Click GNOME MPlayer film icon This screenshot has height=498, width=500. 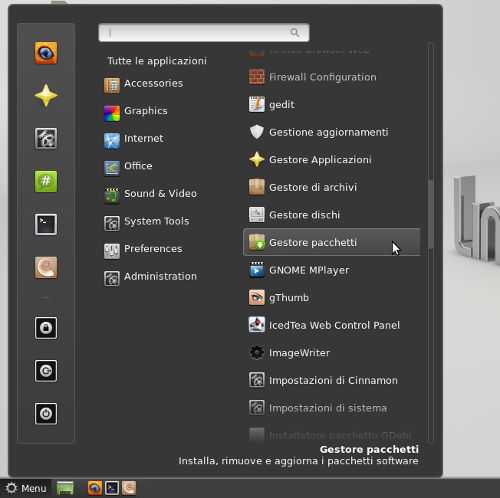[x=257, y=270]
